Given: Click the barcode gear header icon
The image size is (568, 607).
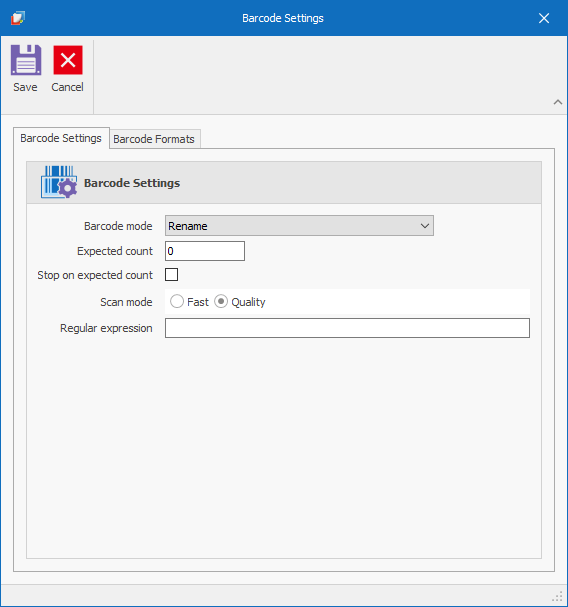Looking at the screenshot, I should click(59, 182).
